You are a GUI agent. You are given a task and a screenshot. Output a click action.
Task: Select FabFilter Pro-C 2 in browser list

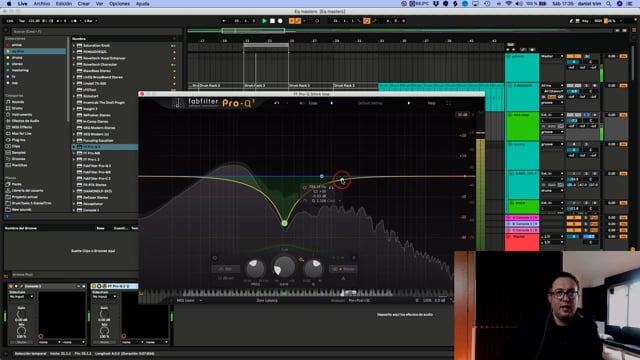(x=97, y=178)
